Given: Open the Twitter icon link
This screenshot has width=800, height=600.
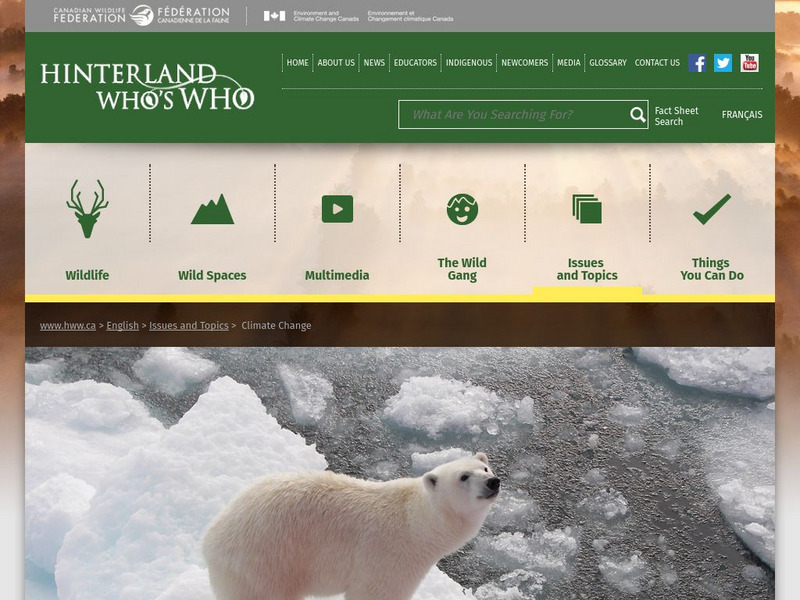Looking at the screenshot, I should point(722,63).
